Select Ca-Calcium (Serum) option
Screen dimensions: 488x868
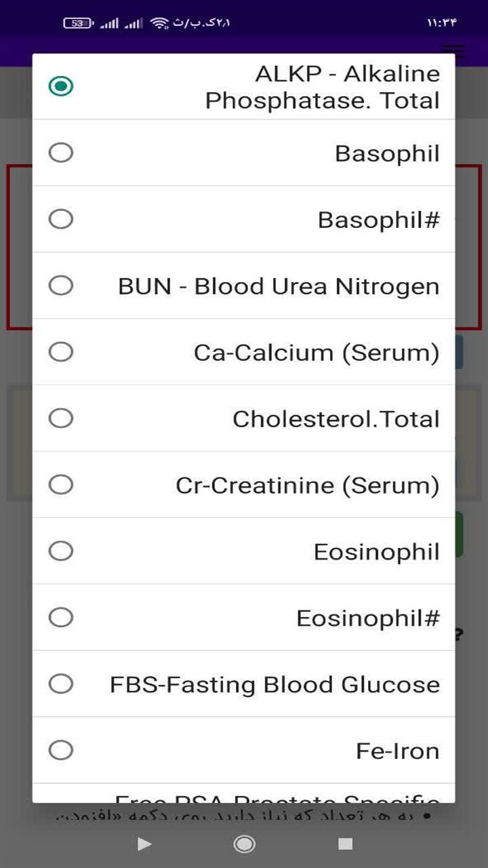click(244, 352)
